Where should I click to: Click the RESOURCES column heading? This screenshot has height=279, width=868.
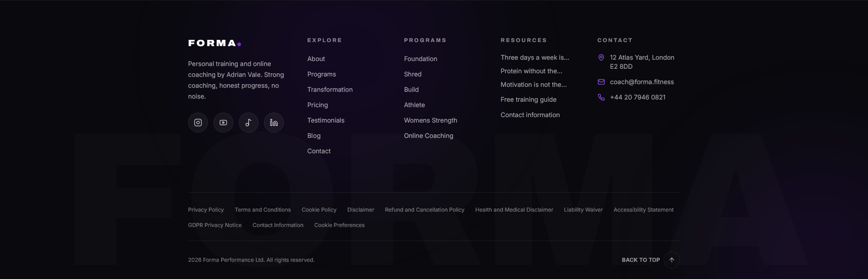(524, 40)
